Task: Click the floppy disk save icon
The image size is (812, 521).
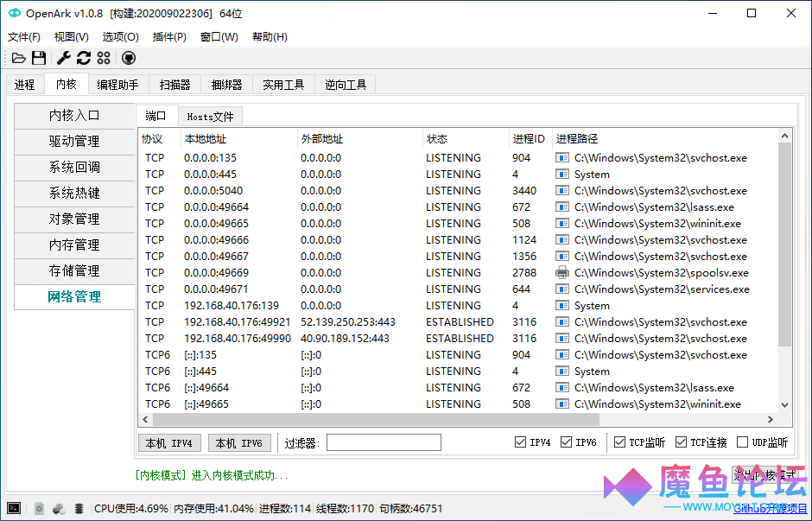Action: [x=39, y=58]
